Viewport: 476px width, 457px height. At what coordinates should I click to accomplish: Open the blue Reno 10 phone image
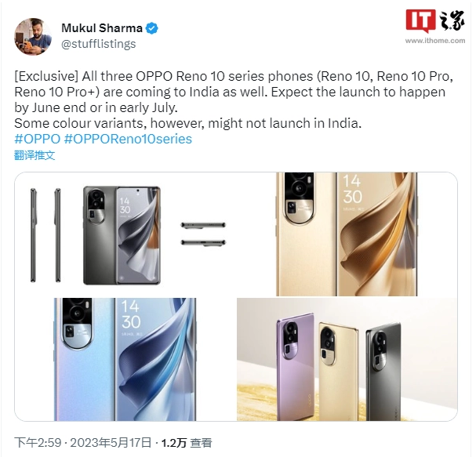coord(125,359)
